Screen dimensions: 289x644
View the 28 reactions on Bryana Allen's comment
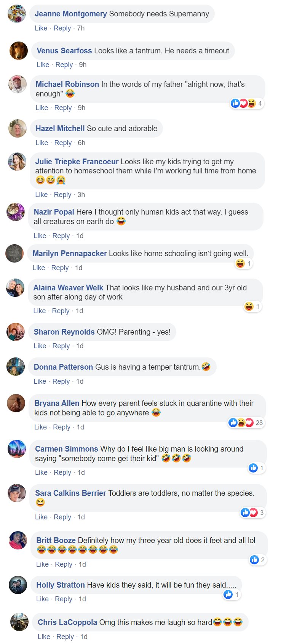point(246,423)
